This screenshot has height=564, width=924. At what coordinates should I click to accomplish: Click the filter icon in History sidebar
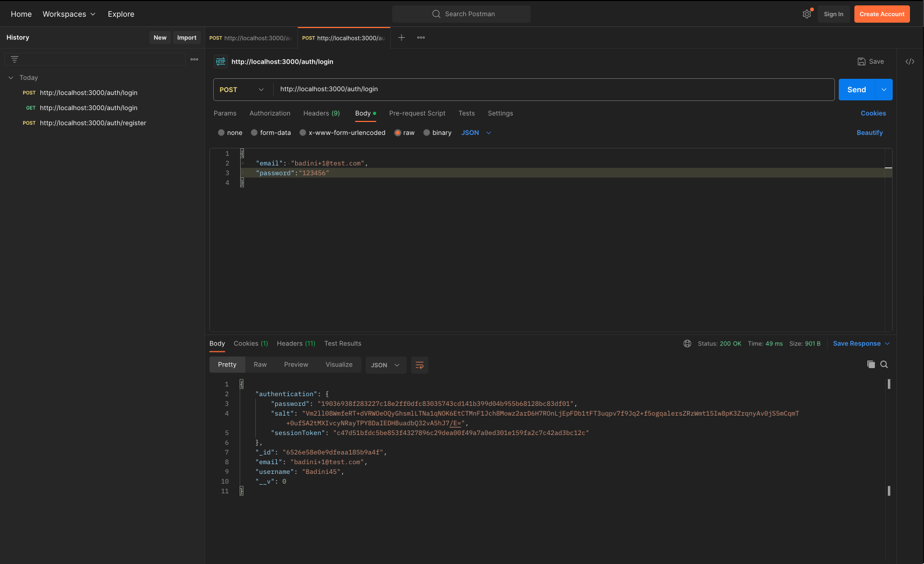click(x=15, y=59)
